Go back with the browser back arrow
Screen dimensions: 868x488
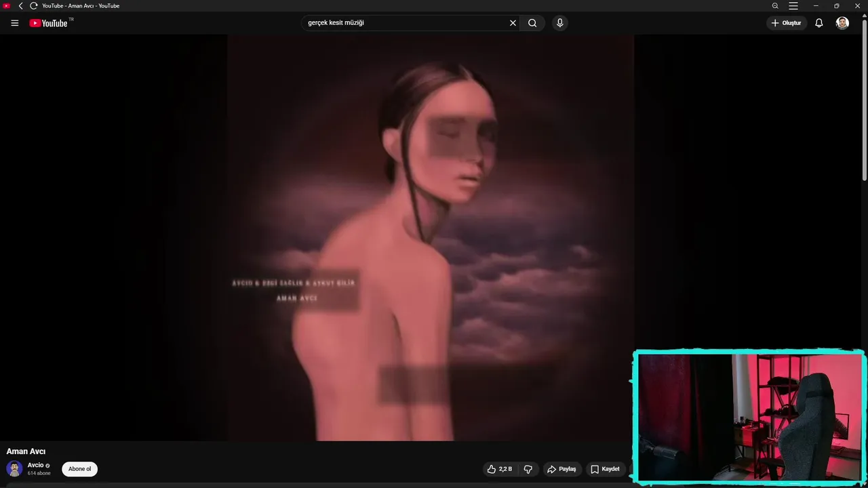point(20,5)
